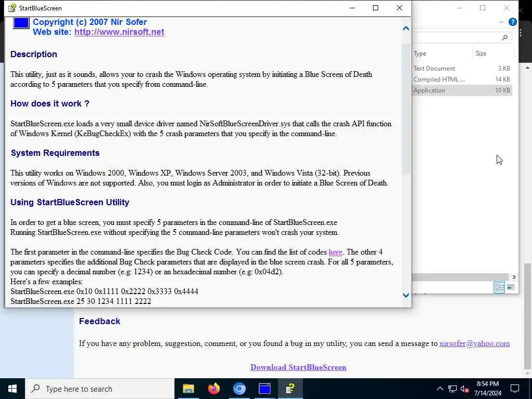Click the taskbar search box
The height and width of the screenshot is (399, 532).
pos(100,389)
